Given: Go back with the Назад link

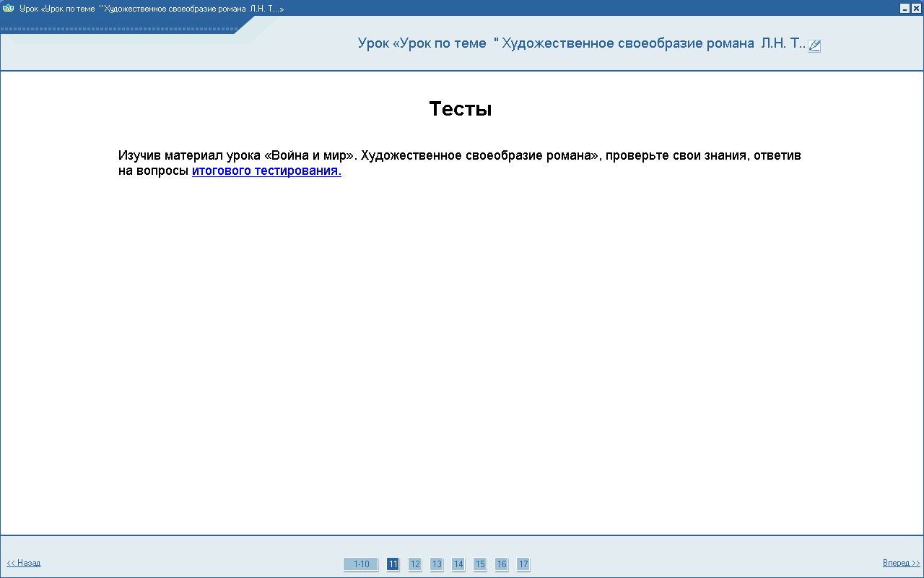Looking at the screenshot, I should (24, 563).
